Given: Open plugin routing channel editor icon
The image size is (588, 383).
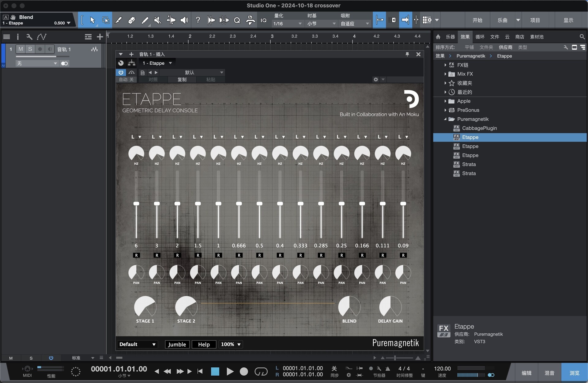Looking at the screenshot, I should click(x=132, y=63).
